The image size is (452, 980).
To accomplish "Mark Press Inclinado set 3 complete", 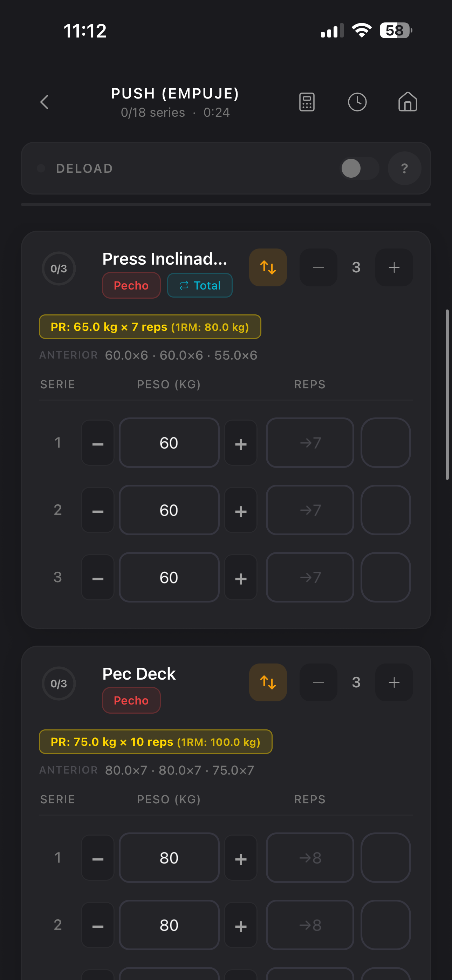I will [x=385, y=577].
